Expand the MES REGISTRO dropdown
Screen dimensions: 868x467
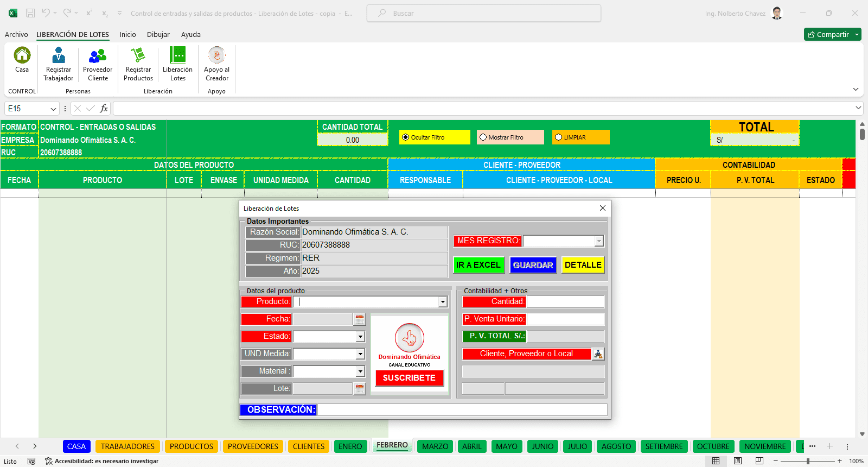(598, 241)
